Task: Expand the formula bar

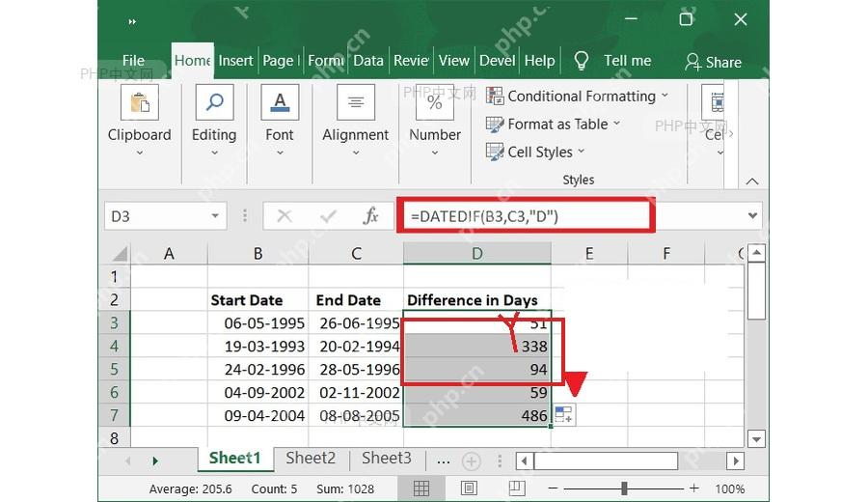Action: click(x=752, y=215)
